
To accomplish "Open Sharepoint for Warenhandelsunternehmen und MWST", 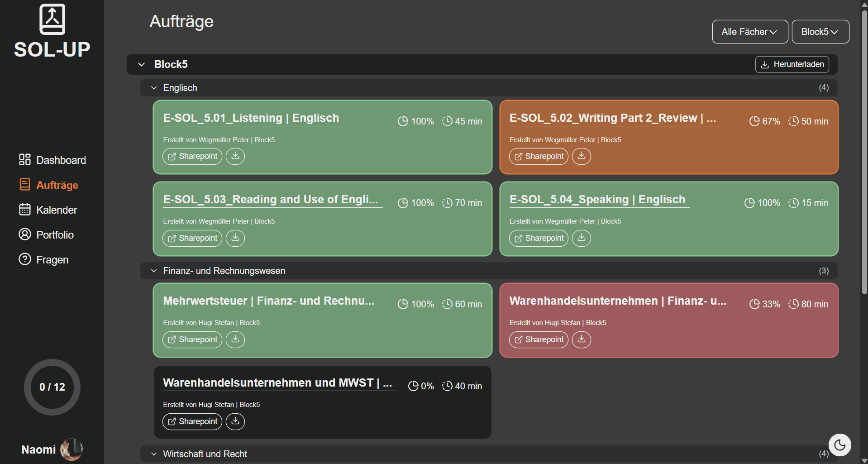I will [192, 421].
